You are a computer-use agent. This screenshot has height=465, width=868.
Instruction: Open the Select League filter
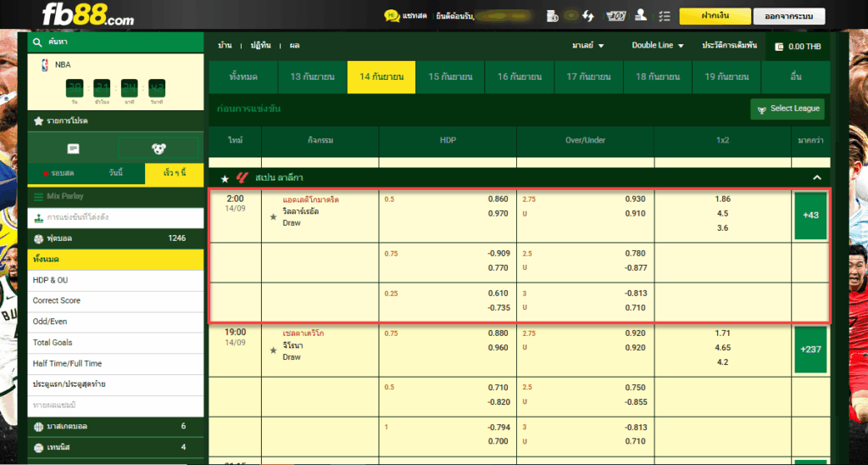click(787, 109)
